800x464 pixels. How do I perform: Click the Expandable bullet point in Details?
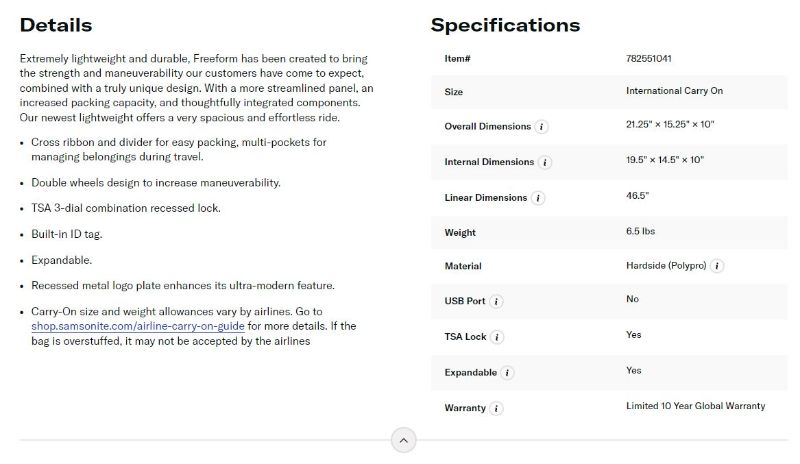[x=61, y=260]
